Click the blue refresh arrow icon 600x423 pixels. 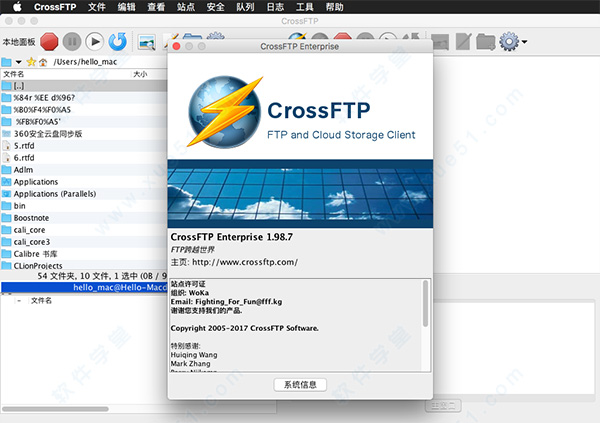[x=117, y=41]
